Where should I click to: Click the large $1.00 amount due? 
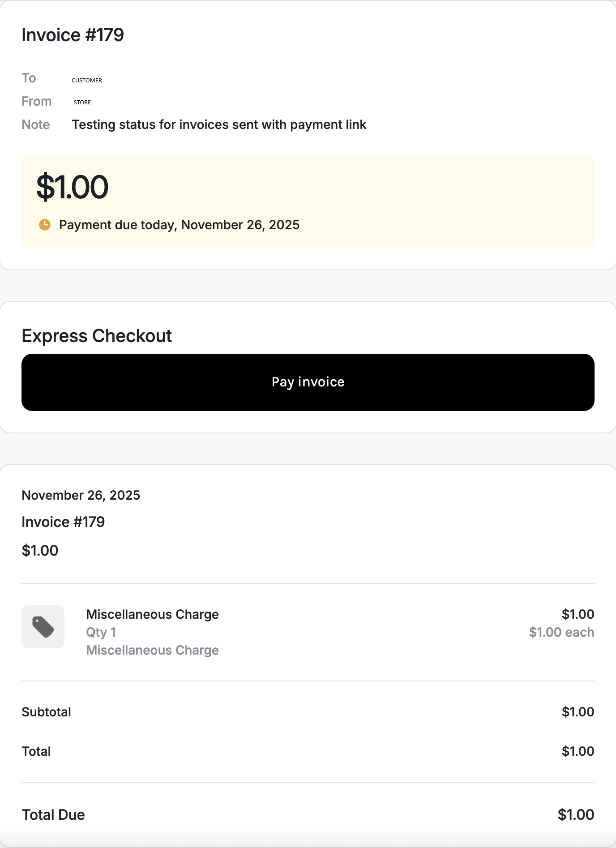[72, 187]
